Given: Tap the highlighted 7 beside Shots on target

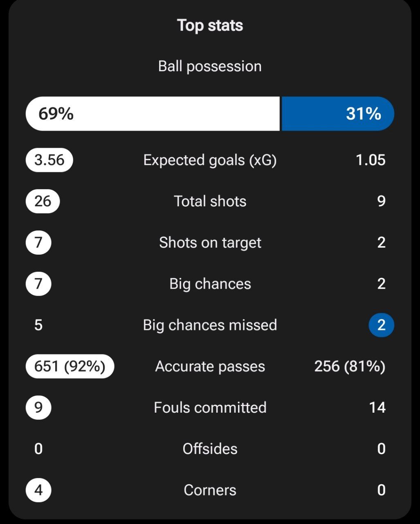Looking at the screenshot, I should pos(38,243).
